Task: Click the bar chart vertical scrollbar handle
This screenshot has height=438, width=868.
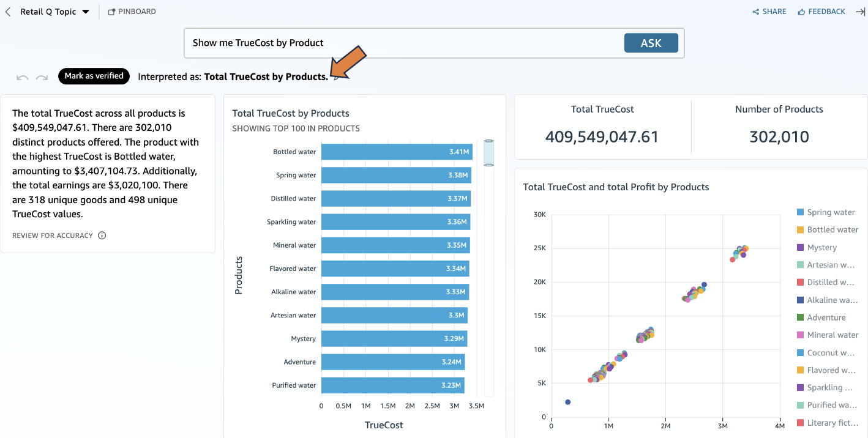Action: pyautogui.click(x=488, y=153)
